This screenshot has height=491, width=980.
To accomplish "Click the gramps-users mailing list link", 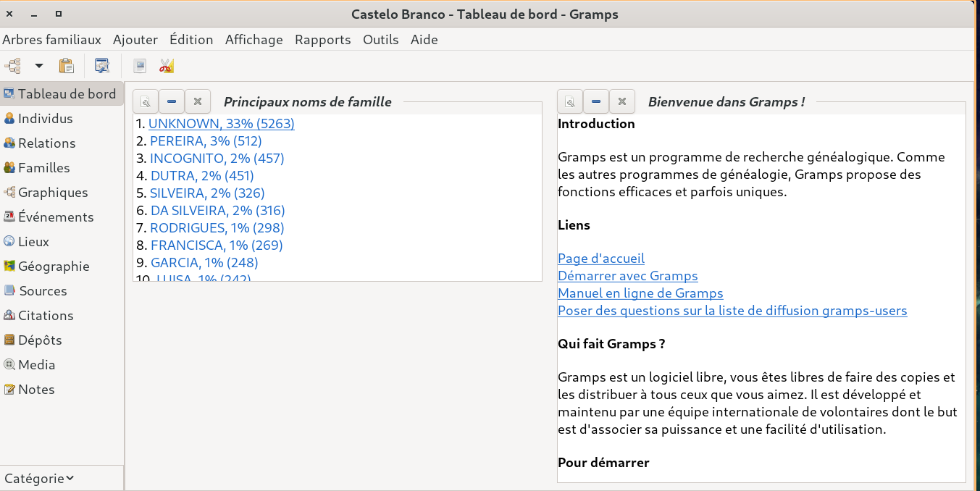I will click(732, 311).
